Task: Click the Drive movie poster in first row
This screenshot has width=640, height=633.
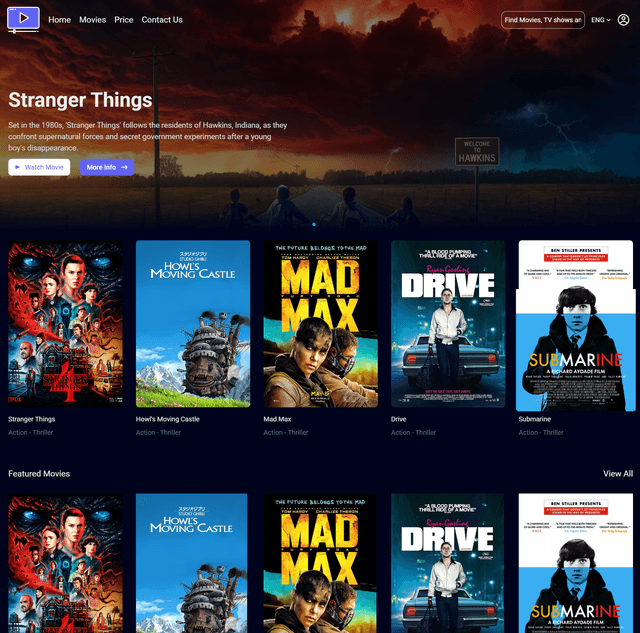Action: click(x=448, y=323)
